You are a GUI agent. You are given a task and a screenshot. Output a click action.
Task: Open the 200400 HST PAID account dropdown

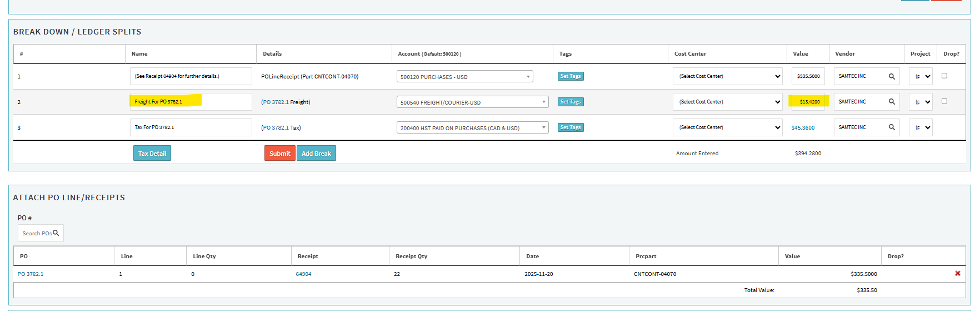coord(472,128)
